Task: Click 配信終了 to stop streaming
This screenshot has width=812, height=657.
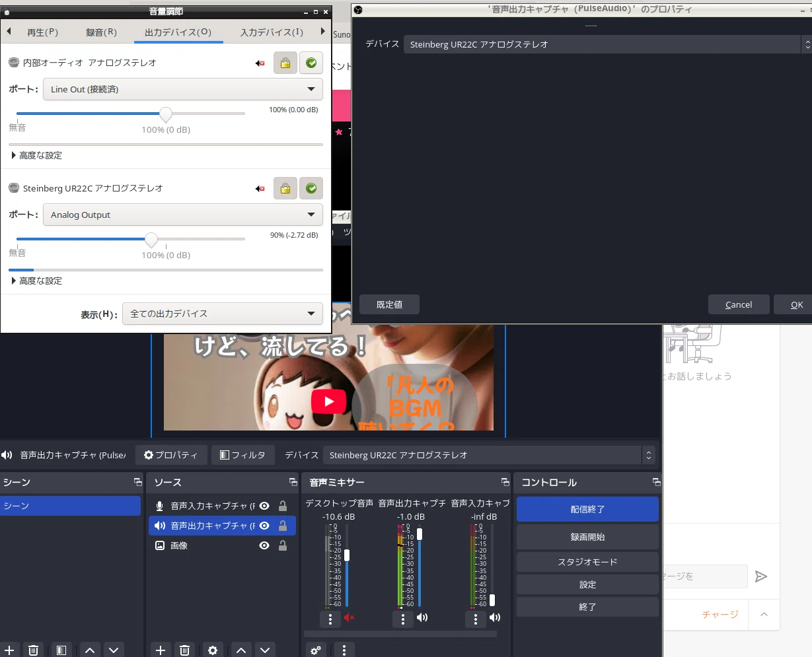Action: pos(587,509)
